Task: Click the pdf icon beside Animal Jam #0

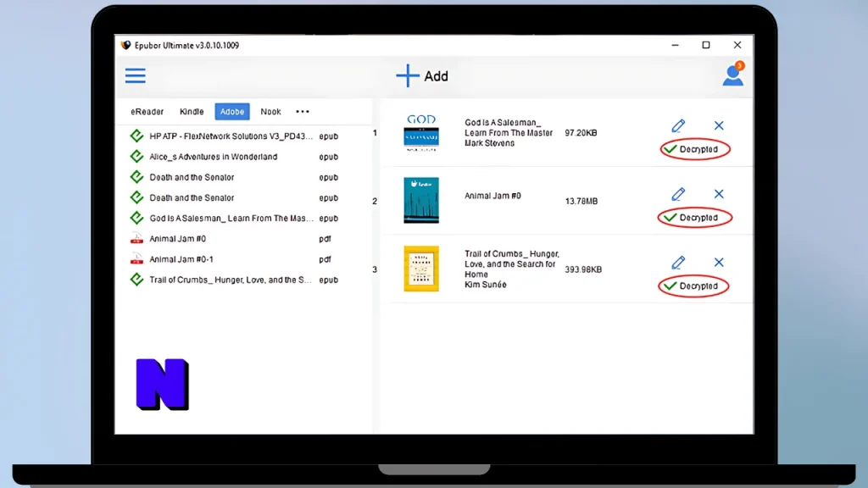Action: click(x=136, y=238)
